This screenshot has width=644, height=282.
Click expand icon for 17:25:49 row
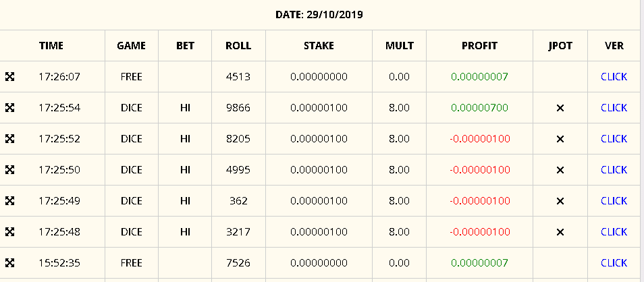pos(9,201)
